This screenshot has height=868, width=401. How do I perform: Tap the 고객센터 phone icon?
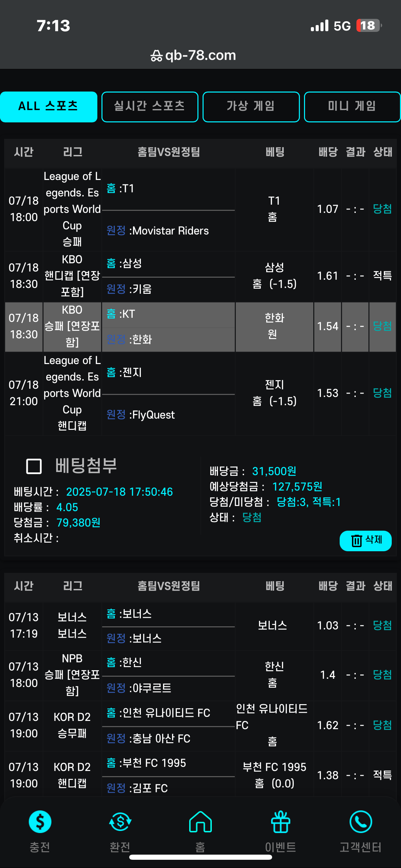point(361,822)
